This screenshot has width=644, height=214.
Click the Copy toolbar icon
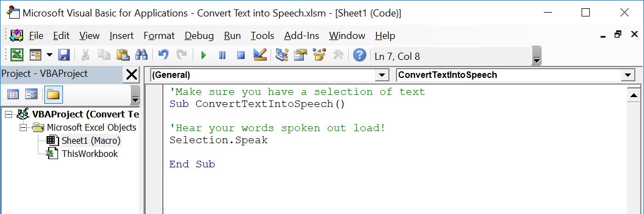point(104,55)
